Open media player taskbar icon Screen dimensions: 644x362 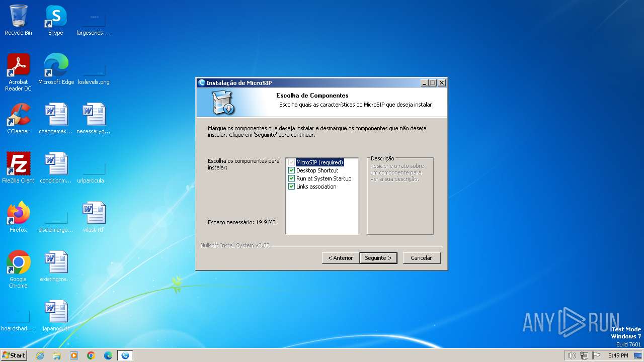74,355
